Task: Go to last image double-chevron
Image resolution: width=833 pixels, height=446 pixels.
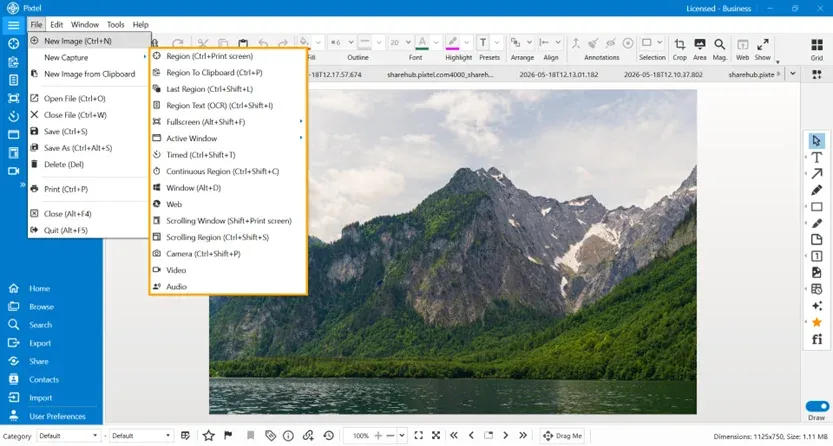Action: point(523,435)
